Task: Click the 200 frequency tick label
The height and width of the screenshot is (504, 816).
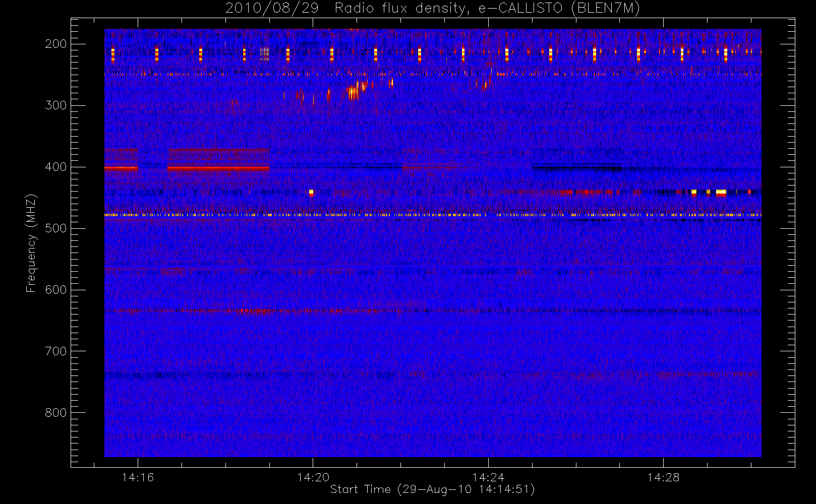Action: [55, 44]
